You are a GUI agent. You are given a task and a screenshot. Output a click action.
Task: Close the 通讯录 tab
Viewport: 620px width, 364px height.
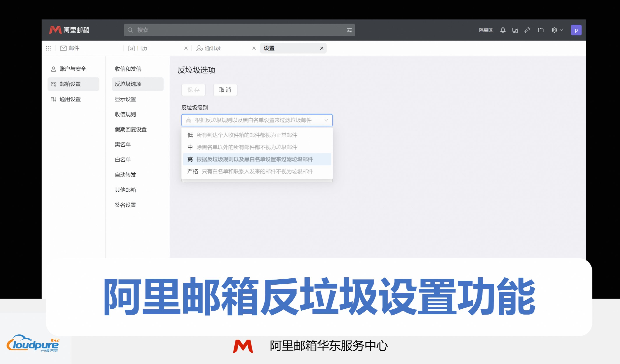[x=254, y=48]
